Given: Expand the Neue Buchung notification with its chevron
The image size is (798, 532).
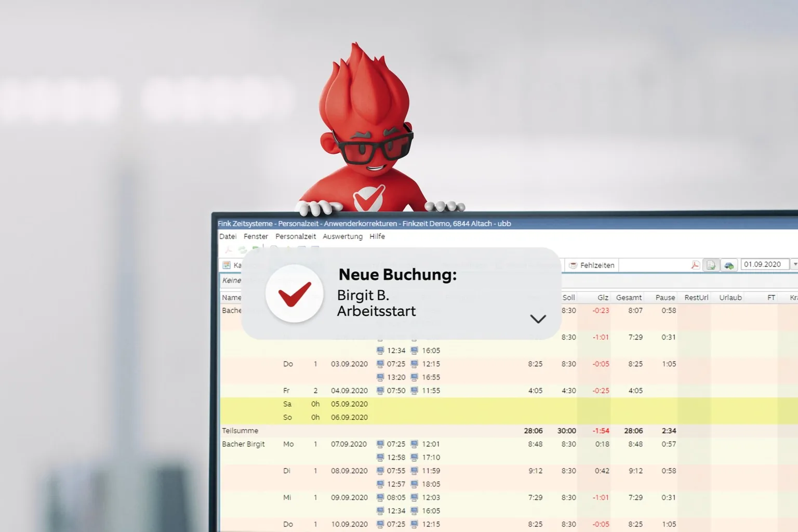Looking at the screenshot, I should (x=538, y=319).
